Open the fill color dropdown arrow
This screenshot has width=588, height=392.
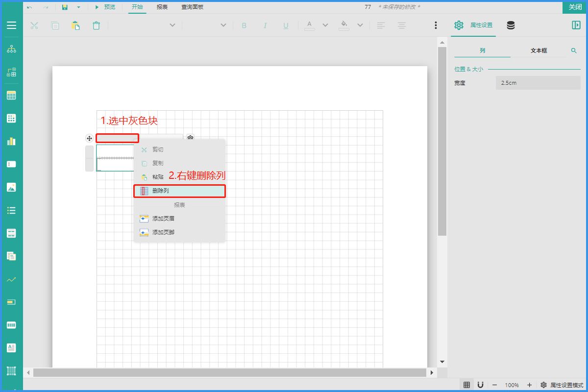tap(360, 25)
